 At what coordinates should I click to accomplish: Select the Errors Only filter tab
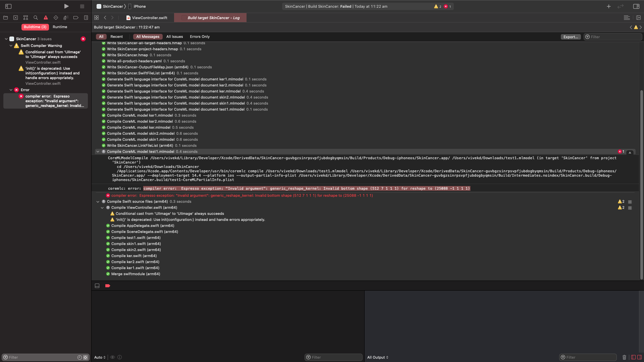(200, 37)
